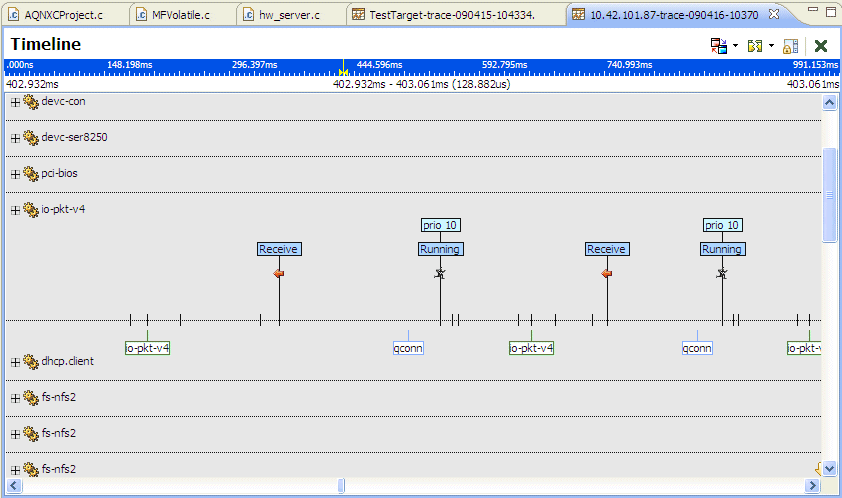Click the horizontal scrollbar thumb
The width and height of the screenshot is (842, 498).
pos(342,486)
